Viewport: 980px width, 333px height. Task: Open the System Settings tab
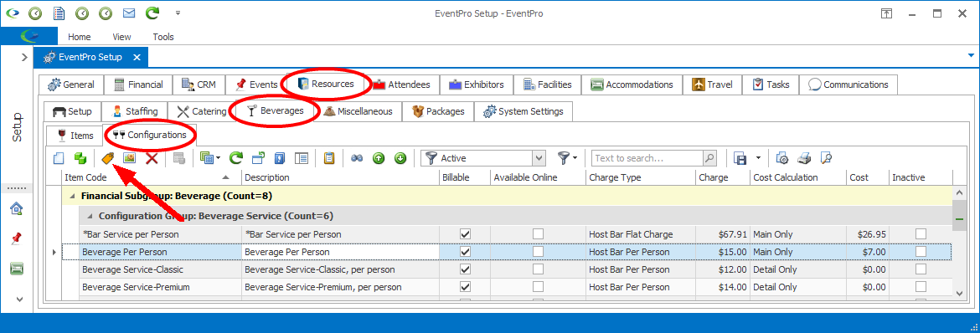[x=524, y=112]
